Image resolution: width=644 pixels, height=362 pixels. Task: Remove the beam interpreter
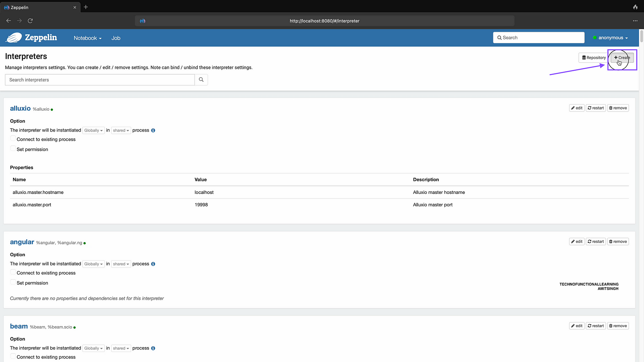(x=618, y=326)
